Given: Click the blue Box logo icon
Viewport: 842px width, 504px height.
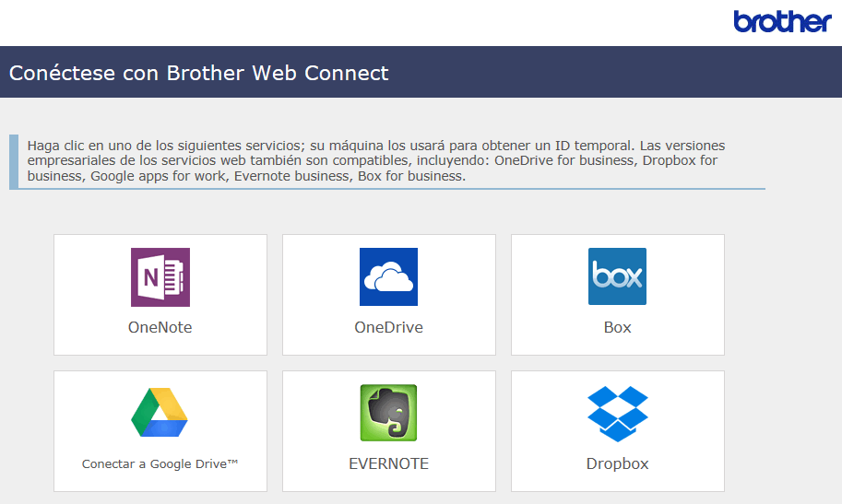Looking at the screenshot, I should point(618,276).
